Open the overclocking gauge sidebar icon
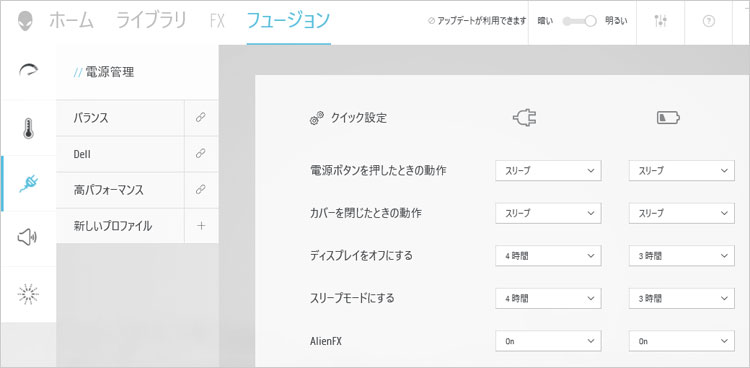Viewport: 750px width, 368px height. tap(28, 71)
